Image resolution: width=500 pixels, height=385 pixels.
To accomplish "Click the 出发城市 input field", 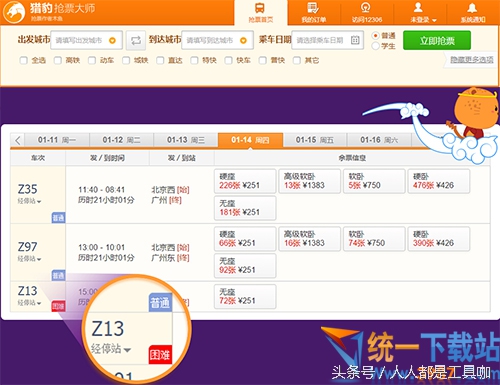I will 86,40.
